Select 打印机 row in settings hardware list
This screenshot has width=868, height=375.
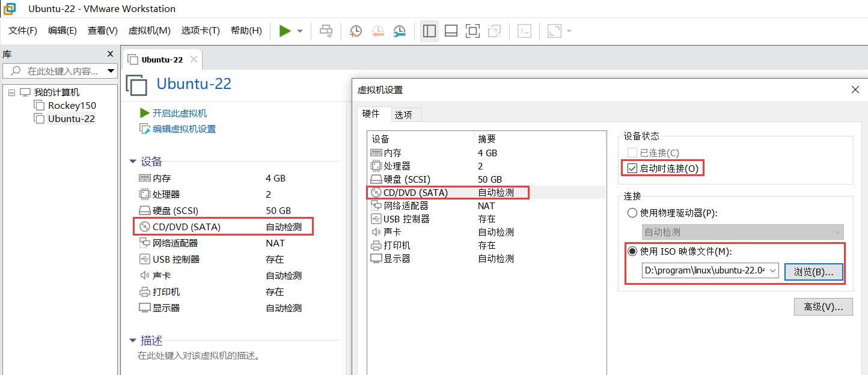coord(486,245)
